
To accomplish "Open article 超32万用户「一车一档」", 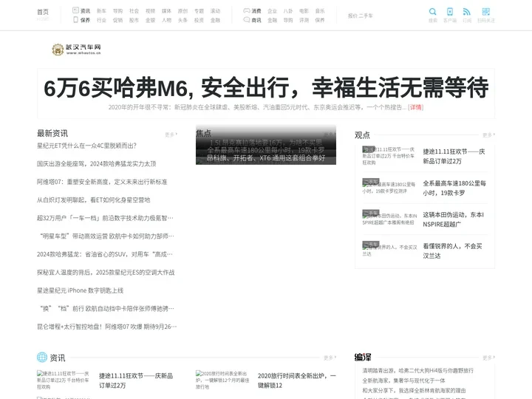I will pyautogui.click(x=105, y=218).
